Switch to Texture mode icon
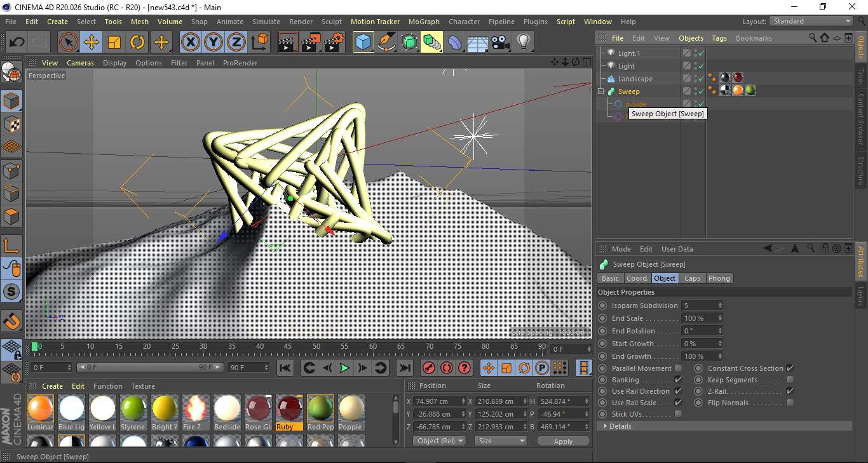 click(11, 124)
